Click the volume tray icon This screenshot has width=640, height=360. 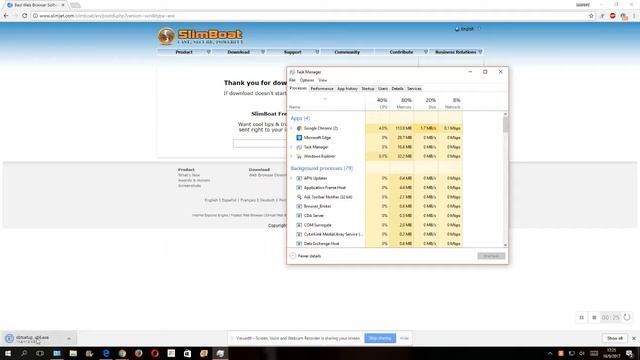click(582, 353)
